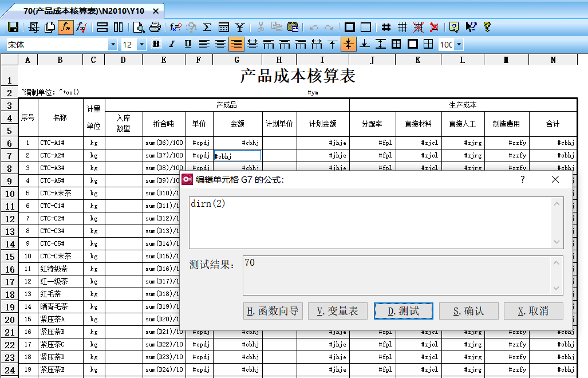Open the font name dropdown showing 宋体
Image resolution: width=588 pixels, height=378 pixels.
[x=113, y=45]
